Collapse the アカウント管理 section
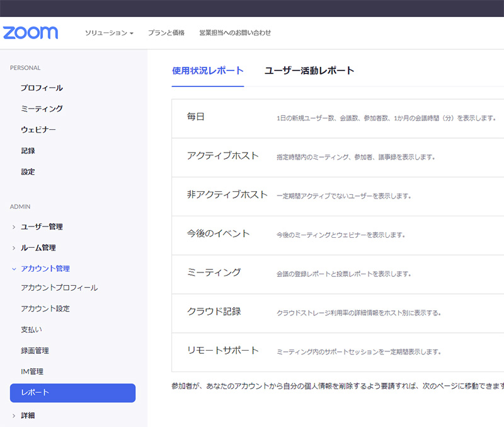The image size is (504, 427). [x=45, y=269]
